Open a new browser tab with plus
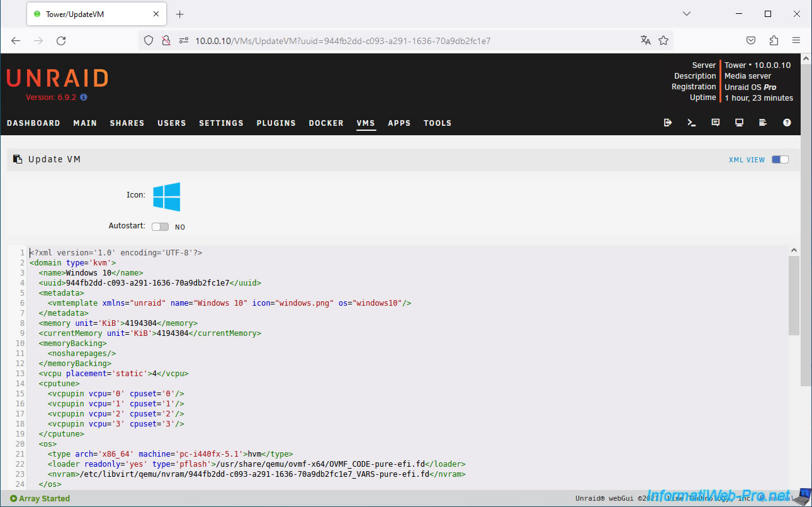Image resolution: width=812 pixels, height=507 pixels. (x=180, y=14)
